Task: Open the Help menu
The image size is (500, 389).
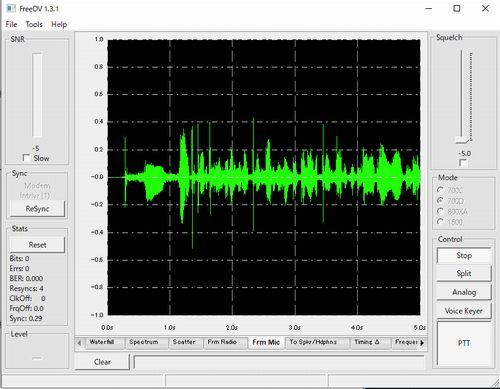Action: (59, 24)
